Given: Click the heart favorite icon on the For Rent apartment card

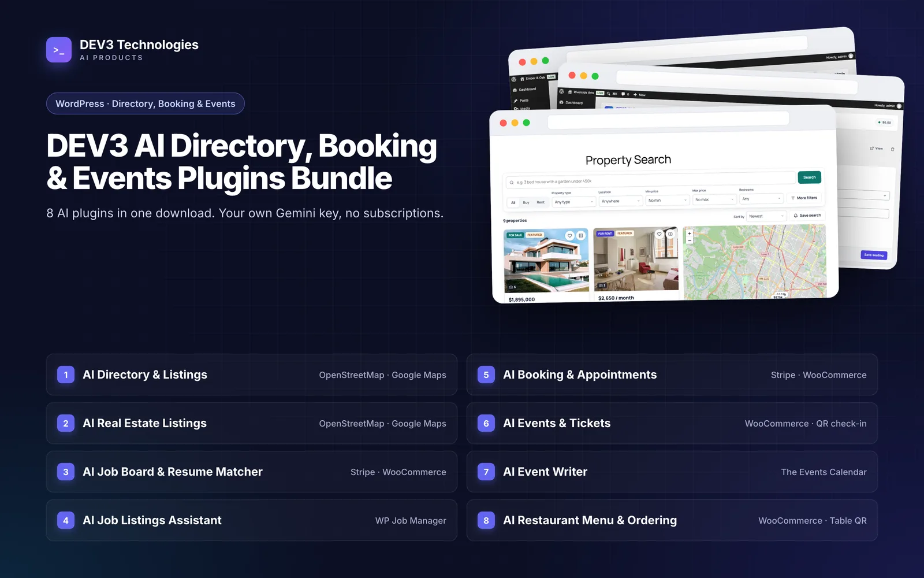Looking at the screenshot, I should coord(659,234).
